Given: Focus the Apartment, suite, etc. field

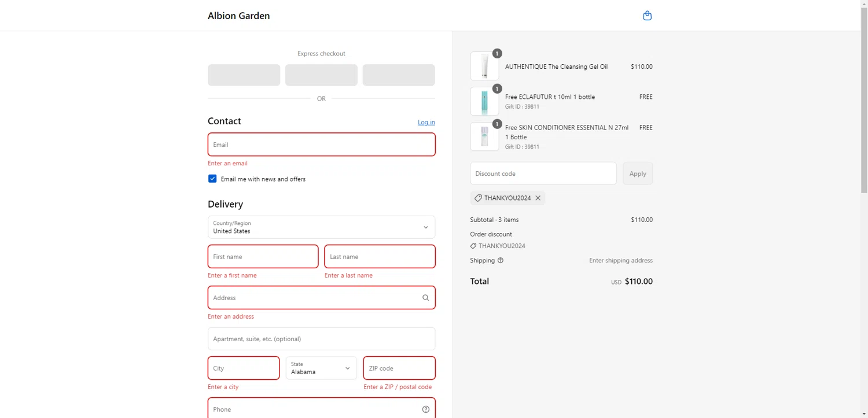Looking at the screenshot, I should click(321, 339).
